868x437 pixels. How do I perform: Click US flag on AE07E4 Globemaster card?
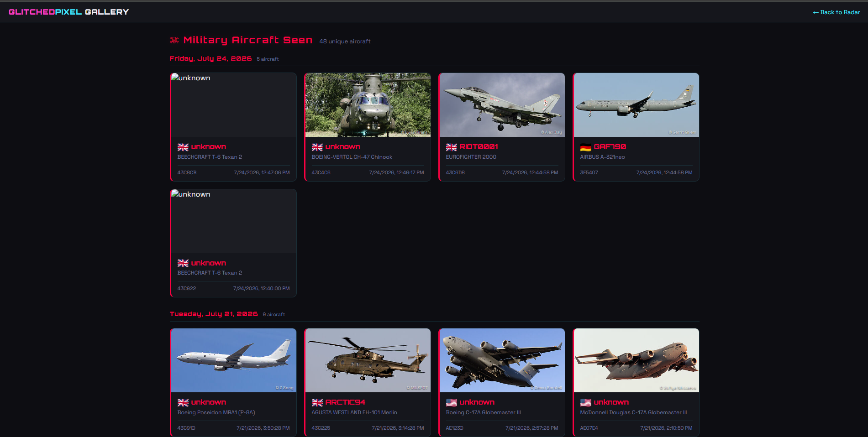[586, 402]
